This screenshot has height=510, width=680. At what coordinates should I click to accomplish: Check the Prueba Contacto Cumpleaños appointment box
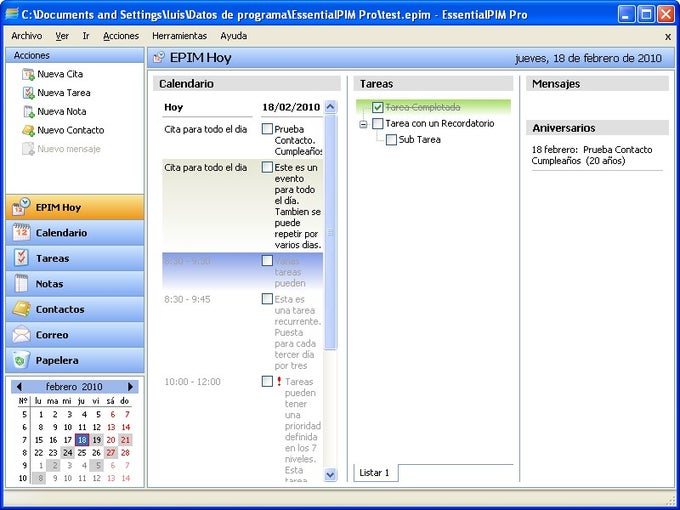(x=268, y=129)
